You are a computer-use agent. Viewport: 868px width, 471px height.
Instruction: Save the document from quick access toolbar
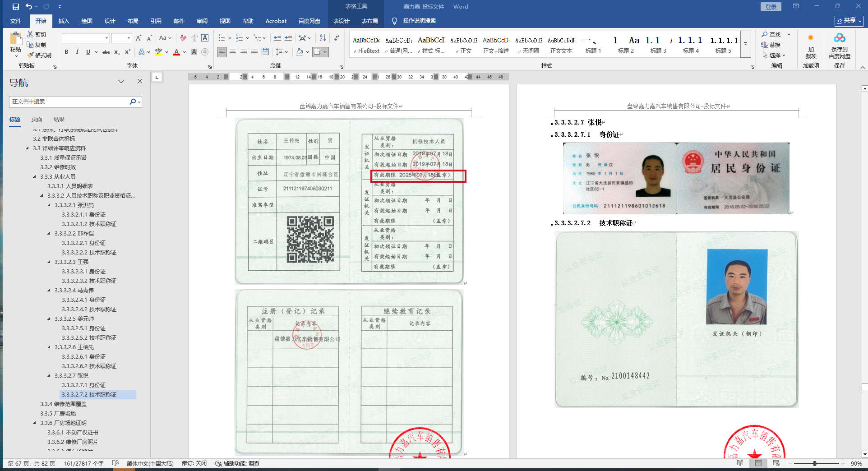(x=16, y=7)
